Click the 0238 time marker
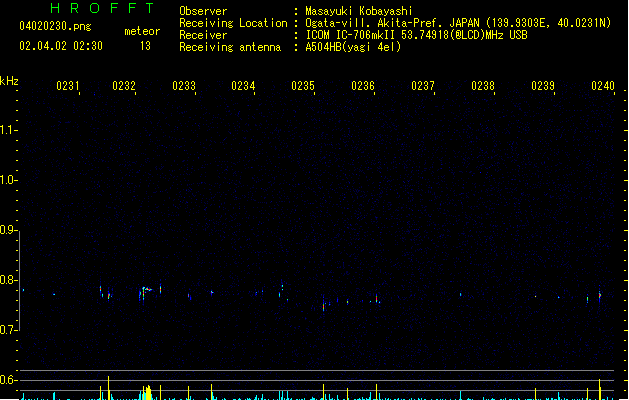The width and height of the screenshot is (629, 400). pos(483,86)
